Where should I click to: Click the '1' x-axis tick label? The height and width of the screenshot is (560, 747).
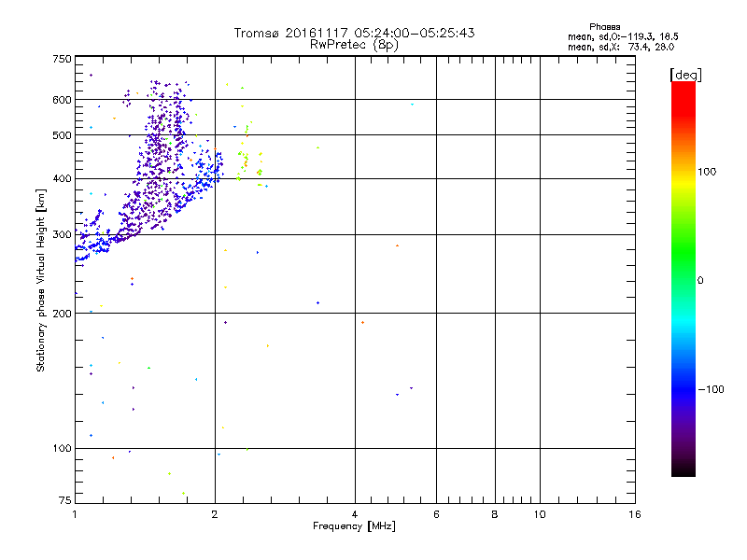click(x=75, y=514)
